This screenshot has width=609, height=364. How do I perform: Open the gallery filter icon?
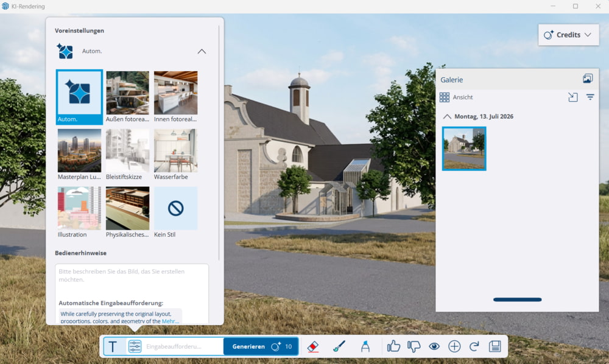pos(590,97)
